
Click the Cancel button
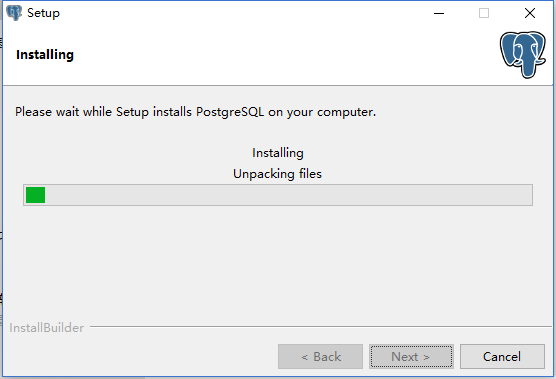point(502,356)
